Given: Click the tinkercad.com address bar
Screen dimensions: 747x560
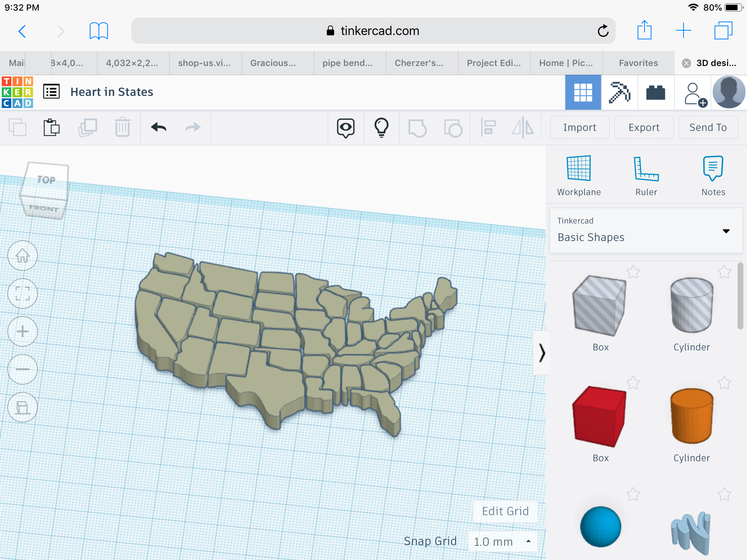Looking at the screenshot, I should coord(373,31).
